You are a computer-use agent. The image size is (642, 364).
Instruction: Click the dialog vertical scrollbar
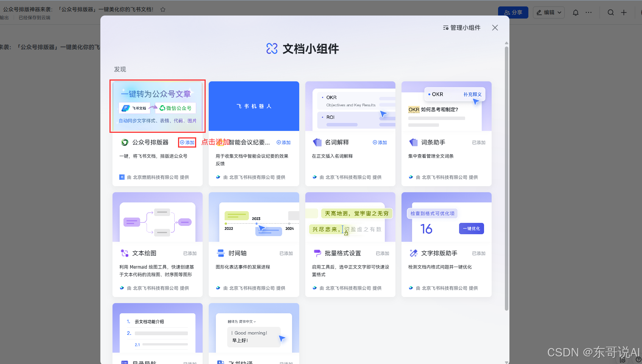coord(506,178)
